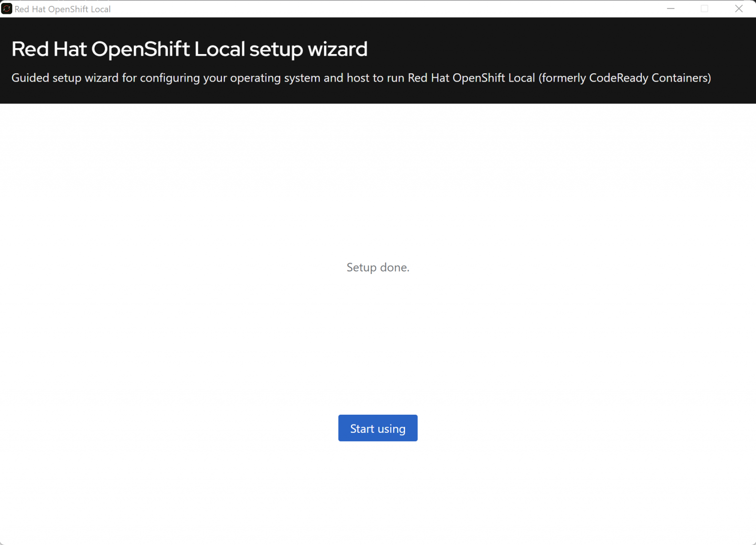Click the word "done." in status text
This screenshot has width=756, height=545.
(394, 268)
